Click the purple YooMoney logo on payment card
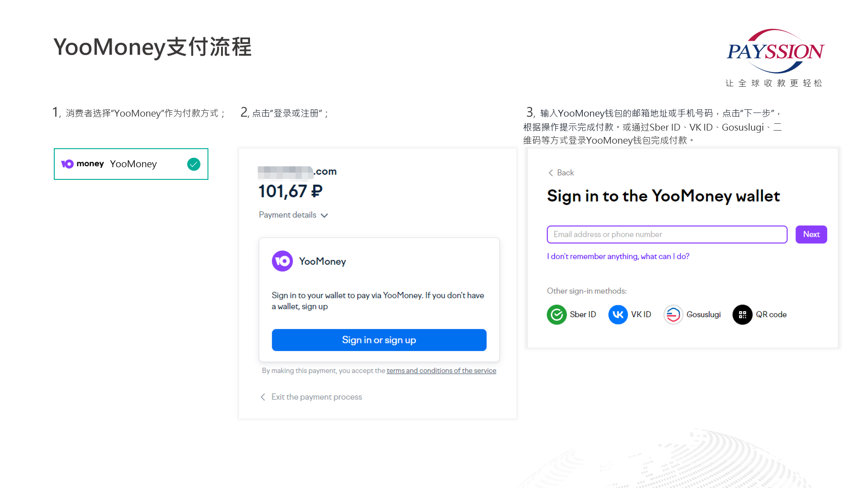This screenshot has height=488, width=868. click(282, 261)
